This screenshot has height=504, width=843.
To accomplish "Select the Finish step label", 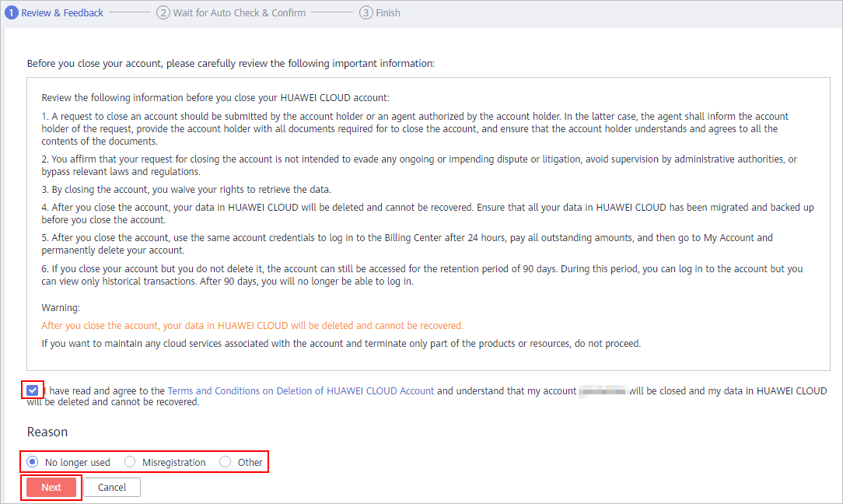I will tap(388, 13).
